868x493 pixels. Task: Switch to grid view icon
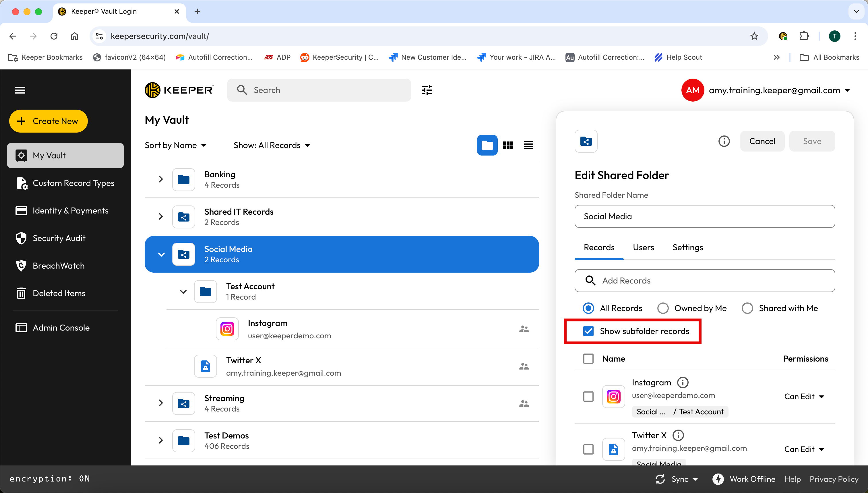508,145
